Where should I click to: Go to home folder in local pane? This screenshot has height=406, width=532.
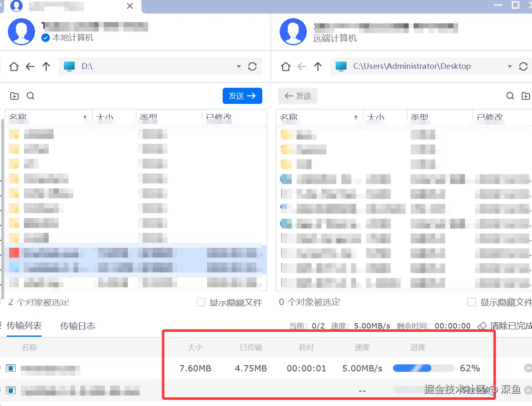(14, 66)
